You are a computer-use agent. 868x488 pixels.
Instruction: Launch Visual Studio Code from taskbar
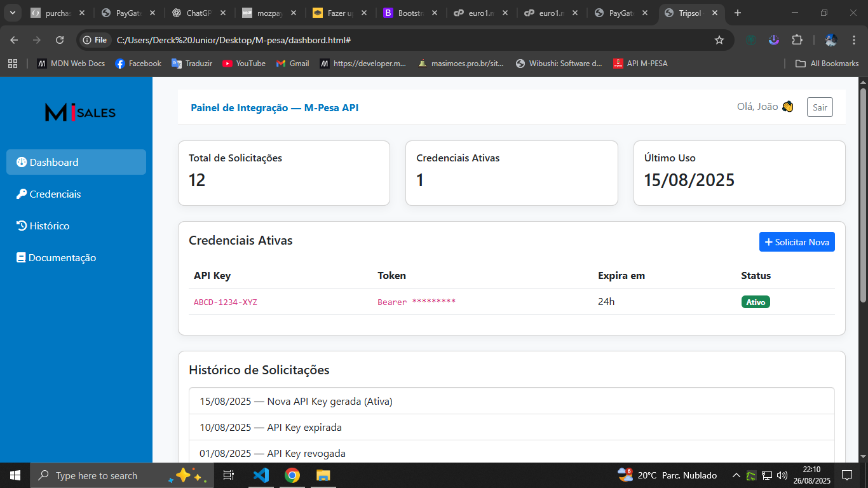tap(261, 475)
